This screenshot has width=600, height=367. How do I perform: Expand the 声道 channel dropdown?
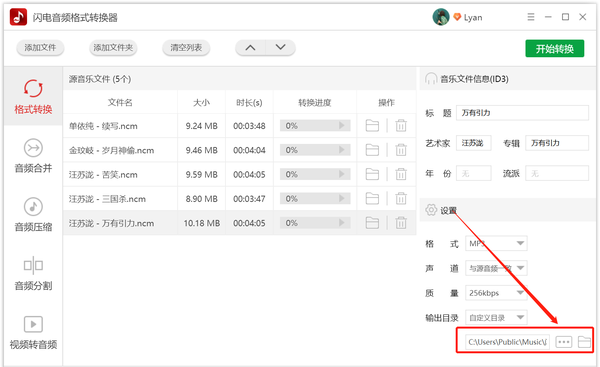(496, 268)
